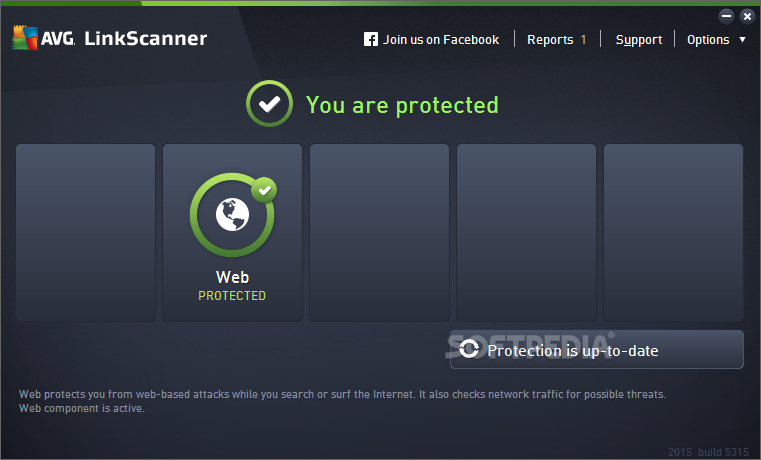Click the 'Web protects you from web-based attacks' description
The image size is (761, 460).
pyautogui.click(x=342, y=394)
